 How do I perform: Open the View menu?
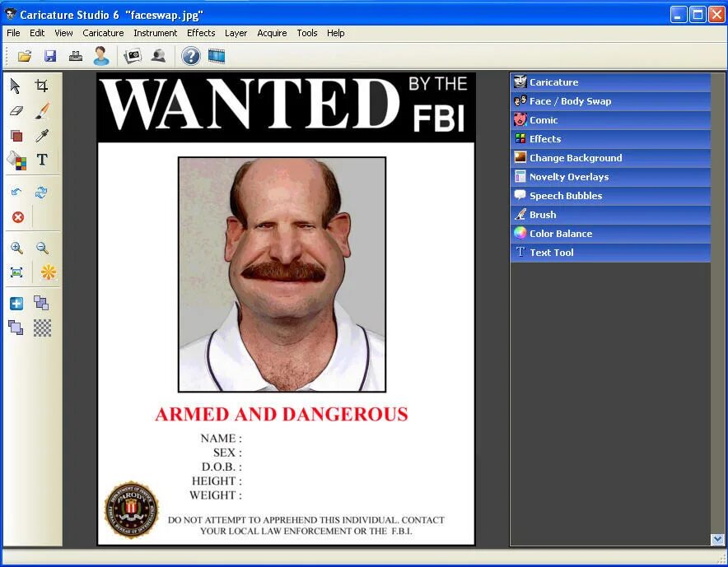pyautogui.click(x=63, y=33)
